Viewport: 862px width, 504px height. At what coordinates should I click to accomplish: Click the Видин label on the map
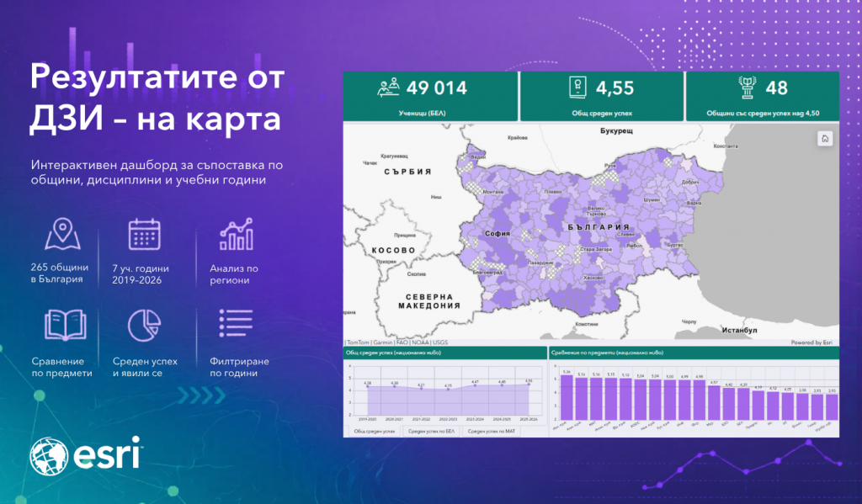[478, 157]
